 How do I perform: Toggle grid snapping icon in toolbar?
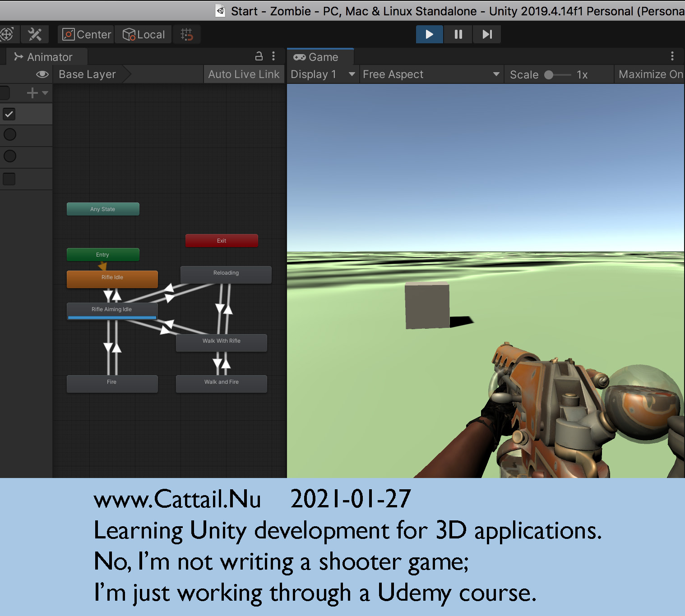click(x=187, y=34)
